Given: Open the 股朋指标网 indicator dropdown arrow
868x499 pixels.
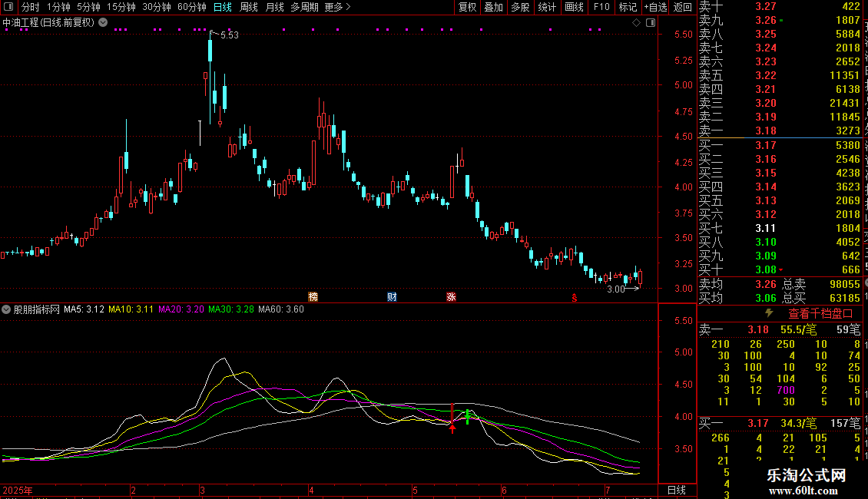Looking at the screenshot, I should click(6, 309).
